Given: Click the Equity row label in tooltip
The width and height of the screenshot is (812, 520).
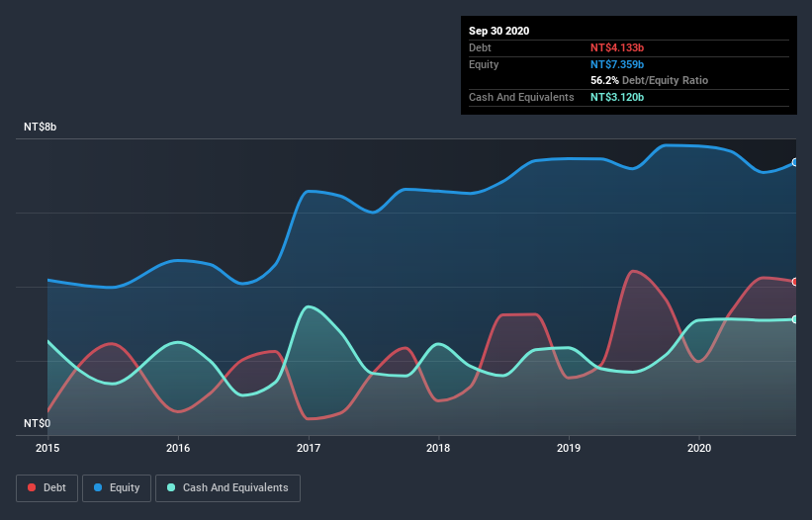Looking at the screenshot, I should coord(484,64).
